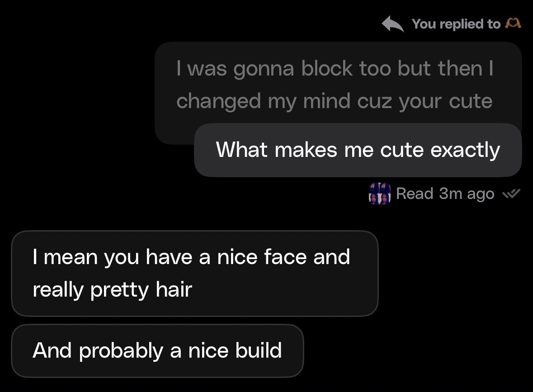533x392 pixels.
Task: Open the quoted "I was gonna block" message
Action: [x=335, y=84]
